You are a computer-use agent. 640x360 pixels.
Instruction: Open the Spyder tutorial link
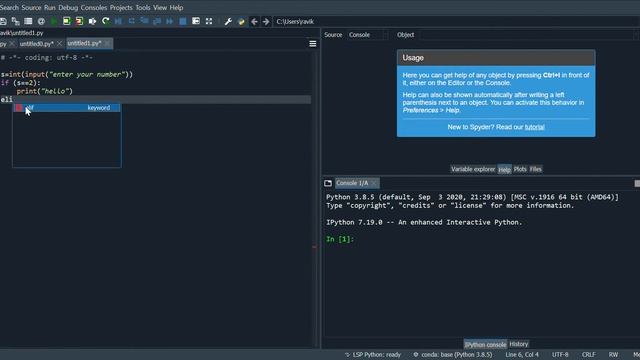pyautogui.click(x=534, y=127)
